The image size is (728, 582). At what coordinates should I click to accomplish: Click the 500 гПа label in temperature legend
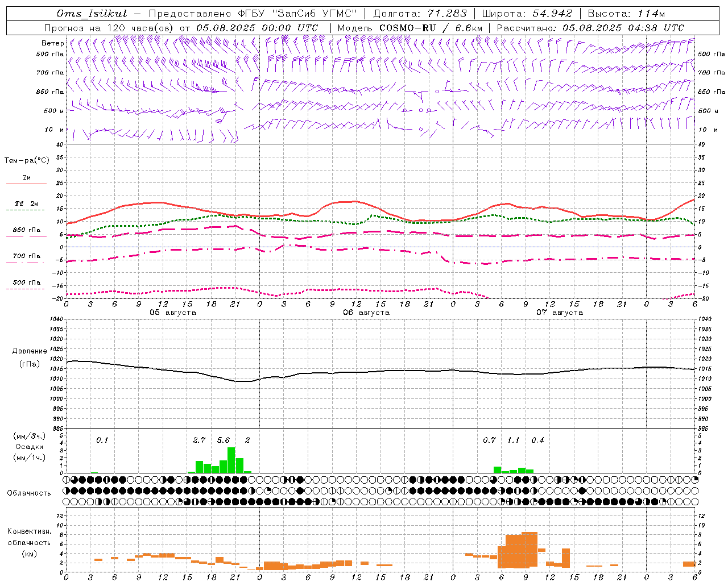pos(26,282)
